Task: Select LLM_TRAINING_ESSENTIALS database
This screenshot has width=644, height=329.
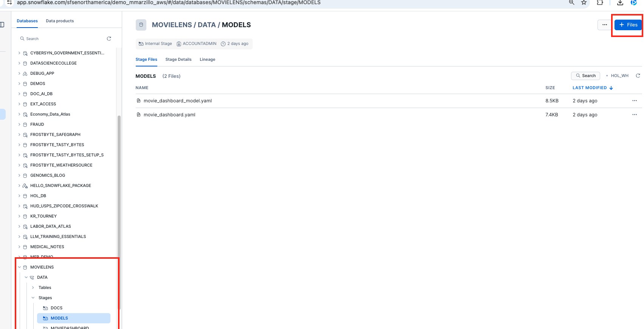Action: click(x=58, y=237)
